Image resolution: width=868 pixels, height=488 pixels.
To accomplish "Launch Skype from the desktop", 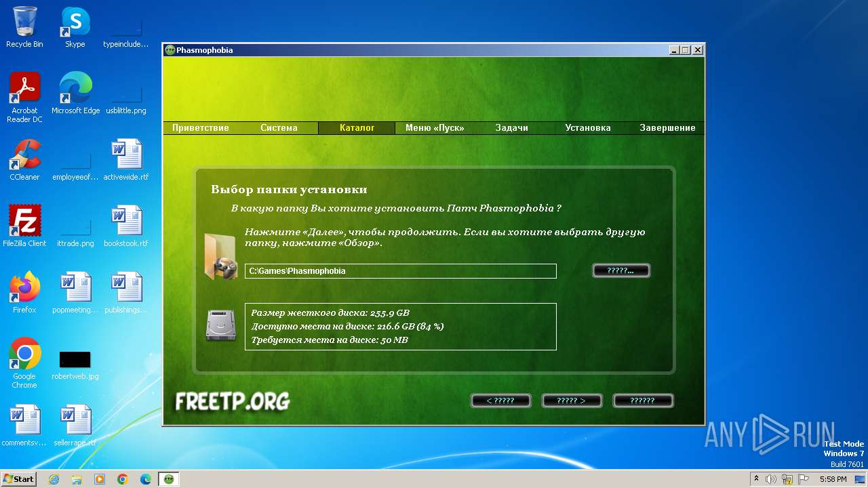I will [75, 27].
